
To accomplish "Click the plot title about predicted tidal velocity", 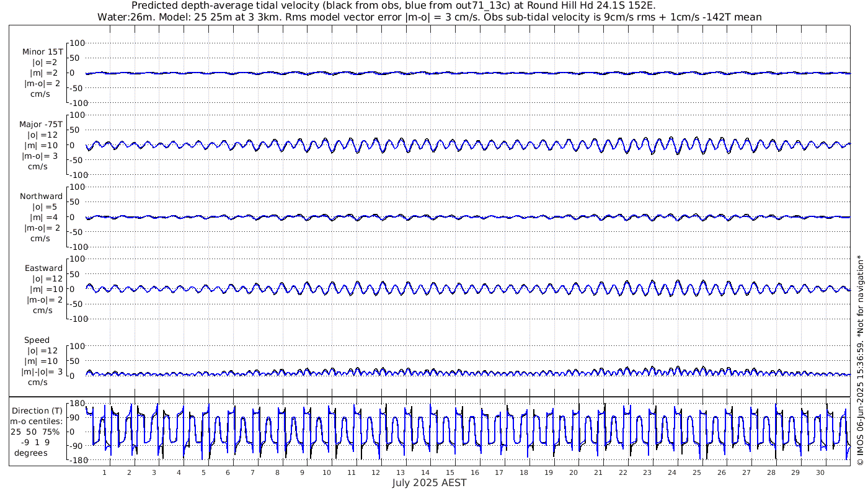I will (393, 6).
